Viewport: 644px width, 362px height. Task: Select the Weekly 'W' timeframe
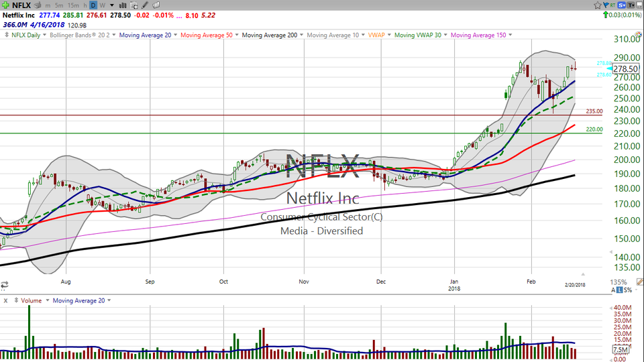click(102, 5)
